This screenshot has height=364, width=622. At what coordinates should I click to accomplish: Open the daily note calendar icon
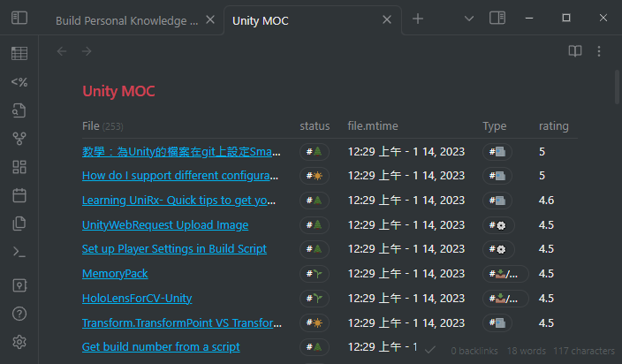[x=19, y=194]
